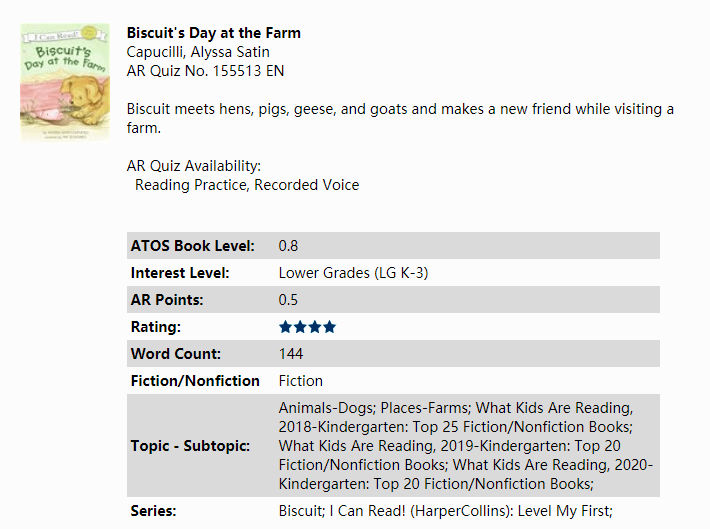Click the AR Points label
Image resolution: width=710 pixels, height=529 pixels.
pyautogui.click(x=167, y=300)
